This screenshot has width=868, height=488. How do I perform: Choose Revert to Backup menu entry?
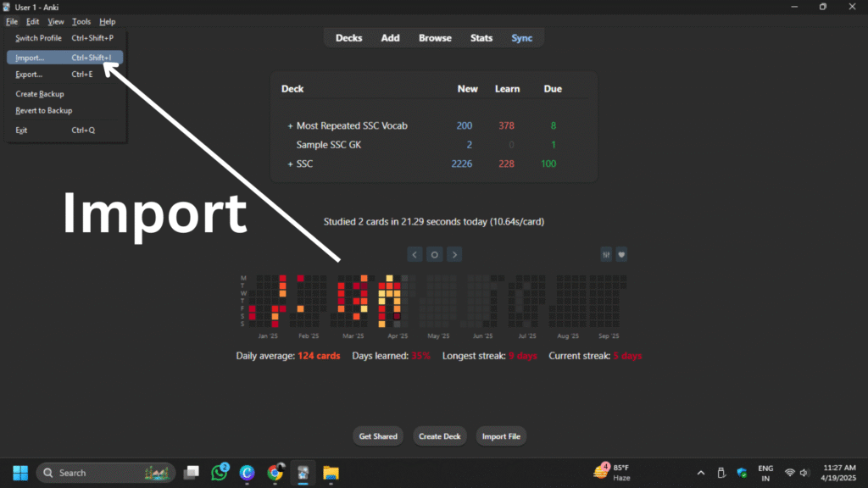click(64, 111)
